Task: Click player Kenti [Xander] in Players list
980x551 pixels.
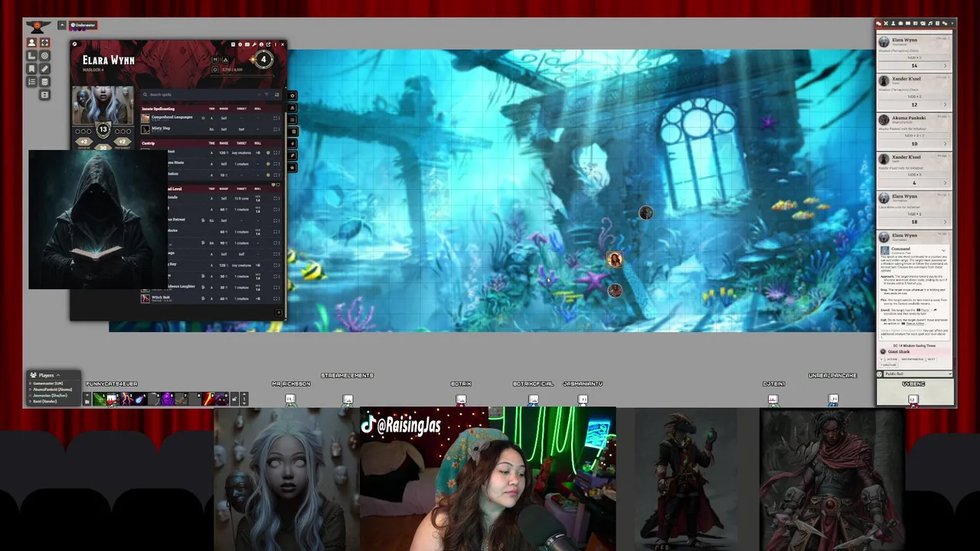Action: pyautogui.click(x=44, y=401)
